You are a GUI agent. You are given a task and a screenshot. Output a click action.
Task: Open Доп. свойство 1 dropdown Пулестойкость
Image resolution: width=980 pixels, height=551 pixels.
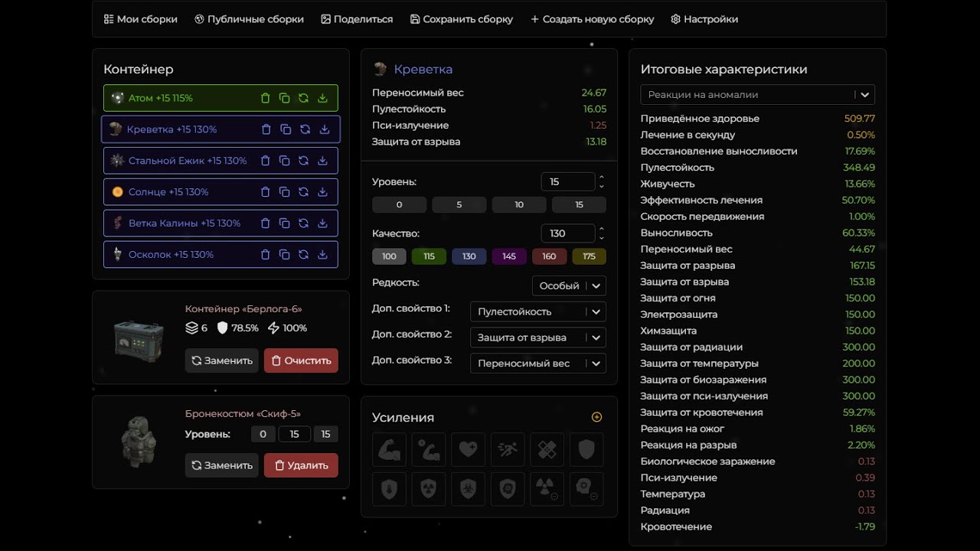click(x=538, y=311)
